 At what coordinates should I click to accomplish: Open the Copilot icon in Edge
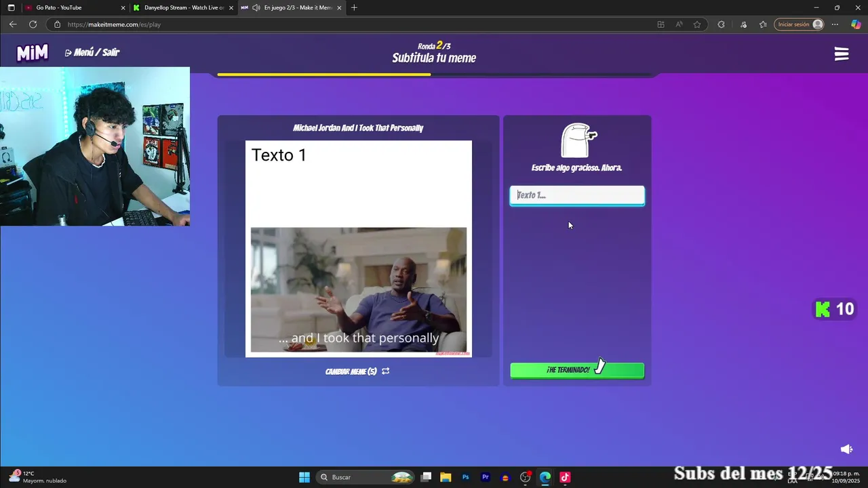[x=856, y=24]
